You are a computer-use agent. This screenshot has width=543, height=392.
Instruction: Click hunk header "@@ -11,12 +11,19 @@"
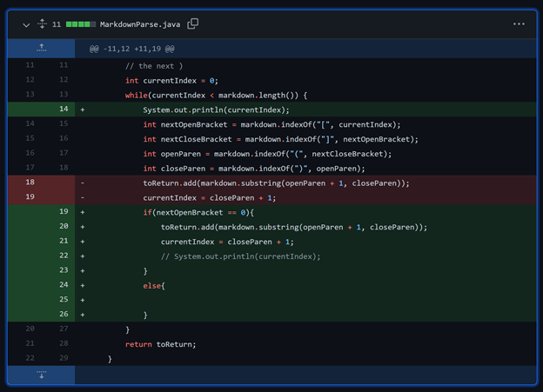(132, 49)
